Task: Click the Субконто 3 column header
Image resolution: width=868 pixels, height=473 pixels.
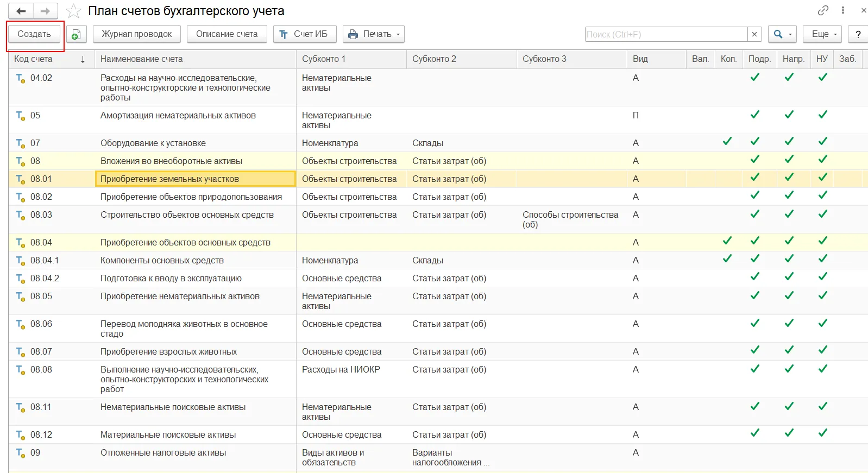Action: coord(572,59)
